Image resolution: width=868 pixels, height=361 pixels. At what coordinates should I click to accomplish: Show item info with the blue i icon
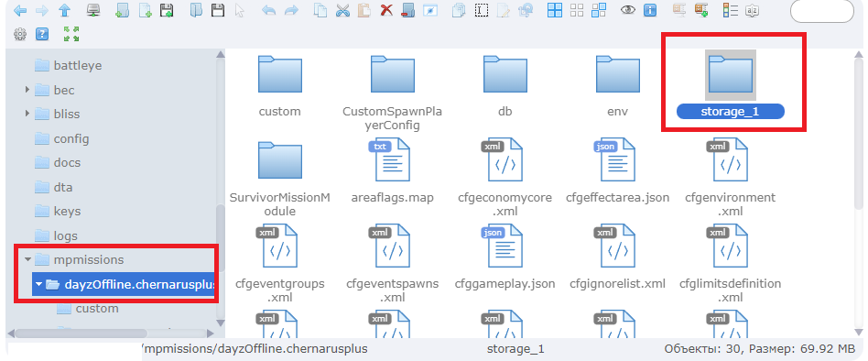[650, 10]
